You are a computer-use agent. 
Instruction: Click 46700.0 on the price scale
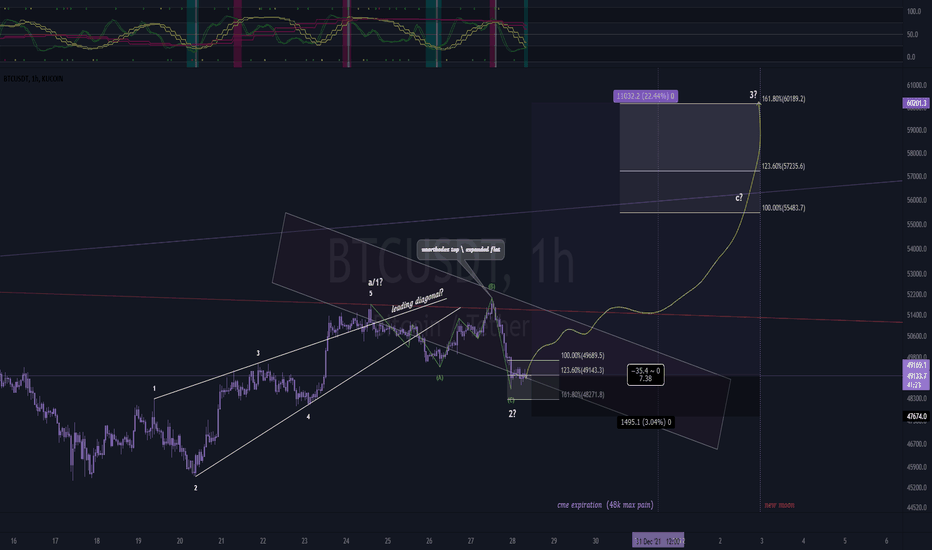pyautogui.click(x=916, y=444)
